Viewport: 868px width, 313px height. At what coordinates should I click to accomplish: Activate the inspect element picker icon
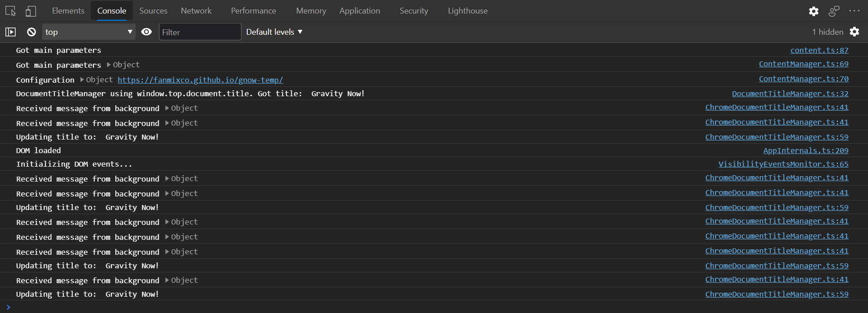pyautogui.click(x=11, y=11)
